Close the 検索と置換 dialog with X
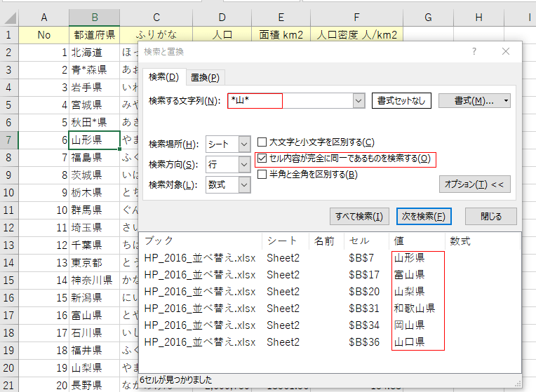This screenshot has width=536, height=392. coord(506,52)
